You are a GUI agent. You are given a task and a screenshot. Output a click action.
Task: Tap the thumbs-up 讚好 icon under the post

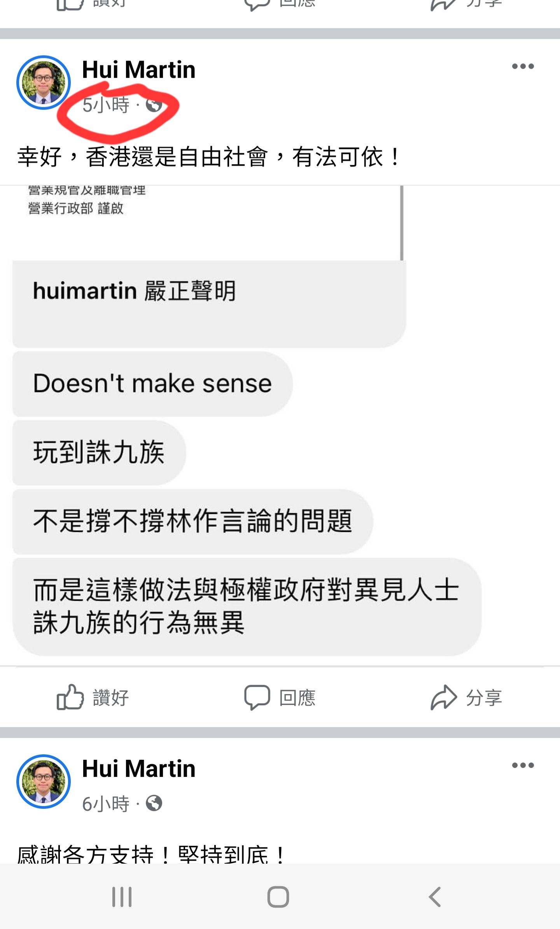[x=70, y=697]
